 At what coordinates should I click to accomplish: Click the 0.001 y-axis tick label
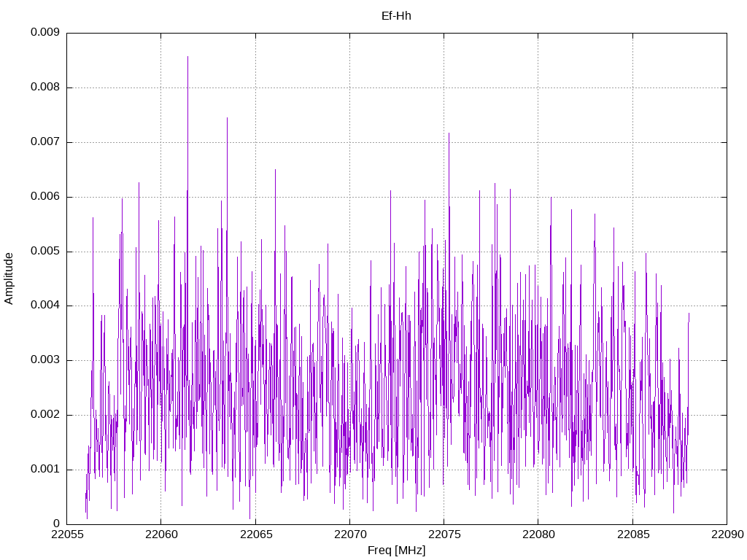(x=45, y=470)
